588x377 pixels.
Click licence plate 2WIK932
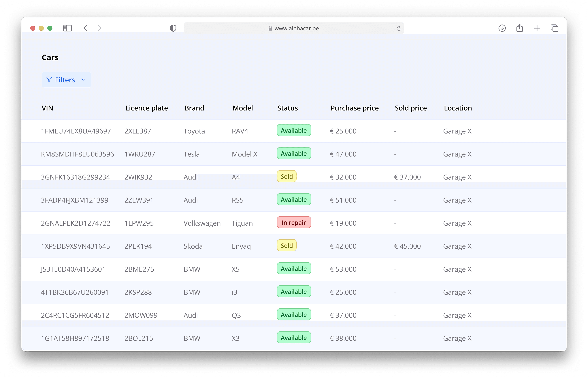(138, 177)
